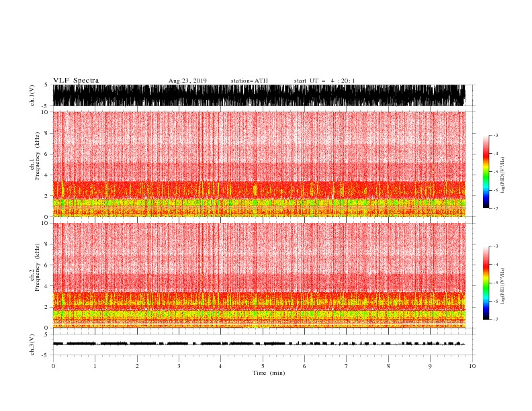Click the ch.3 voltage trace
Screen dimensions: 532x411
tap(259, 344)
